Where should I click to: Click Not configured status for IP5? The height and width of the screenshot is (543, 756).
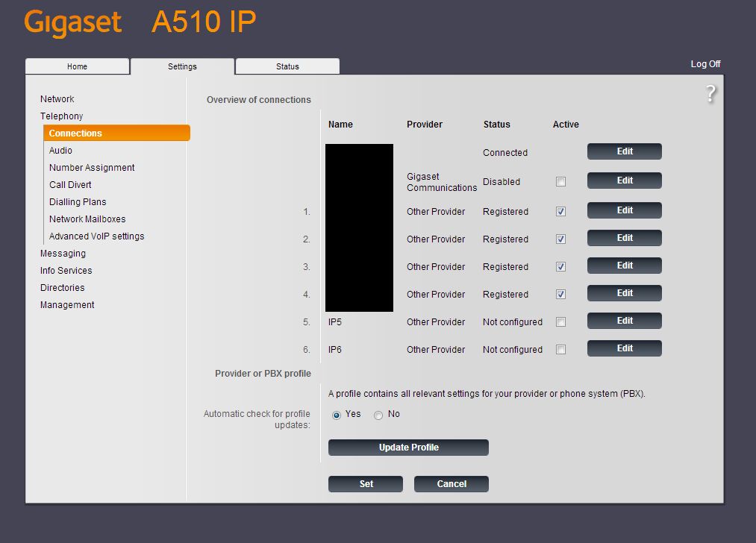tap(513, 322)
